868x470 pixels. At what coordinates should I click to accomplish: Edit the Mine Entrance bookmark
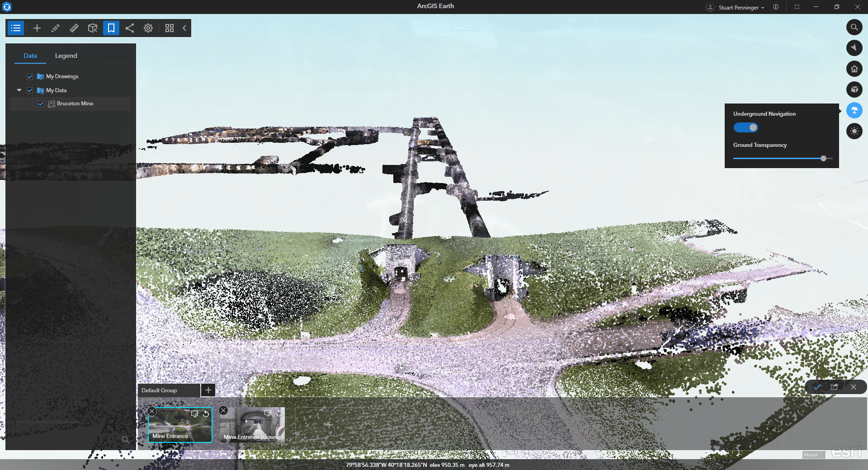[x=195, y=414]
